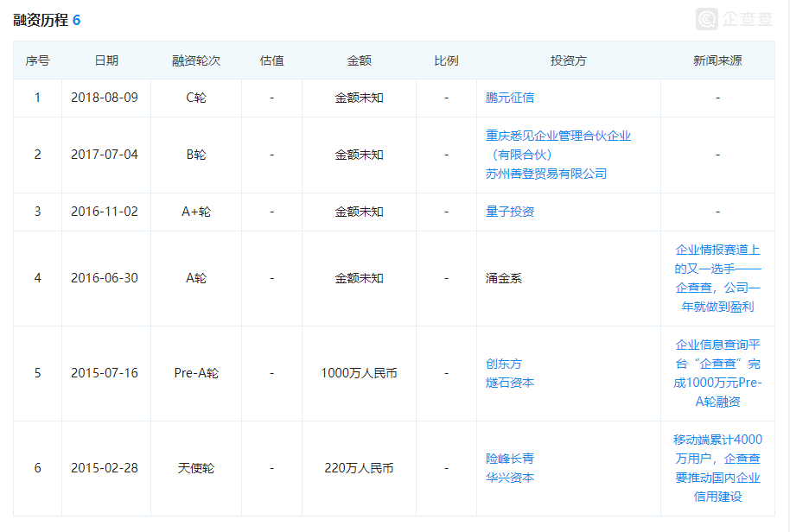Open news article 企业情报赛道上的又一选手
790x532 pixels.
[717, 278]
